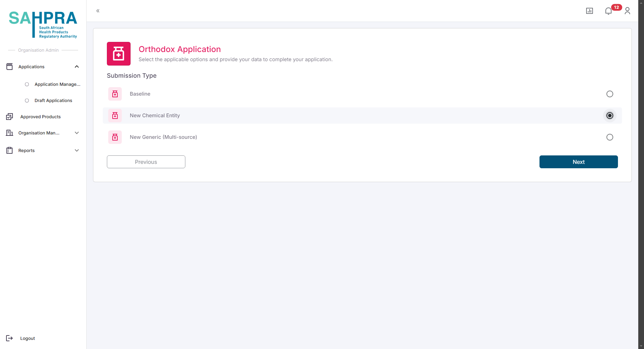Image resolution: width=644 pixels, height=349 pixels.
Task: Open the user profile icon
Action: [627, 11]
